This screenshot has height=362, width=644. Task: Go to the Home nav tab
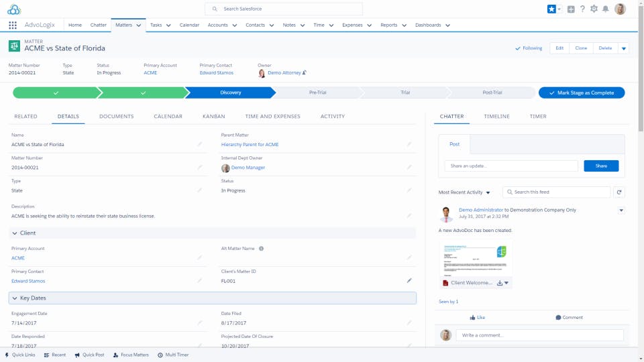(x=74, y=25)
